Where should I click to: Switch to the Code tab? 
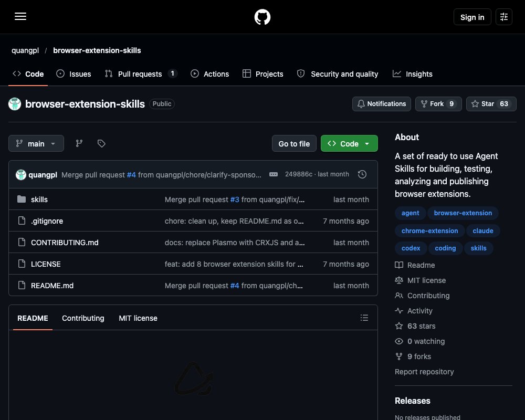(x=28, y=74)
